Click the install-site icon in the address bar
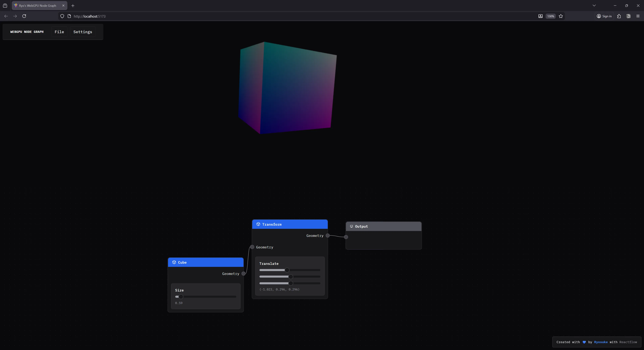Image resolution: width=644 pixels, height=350 pixels. [540, 16]
